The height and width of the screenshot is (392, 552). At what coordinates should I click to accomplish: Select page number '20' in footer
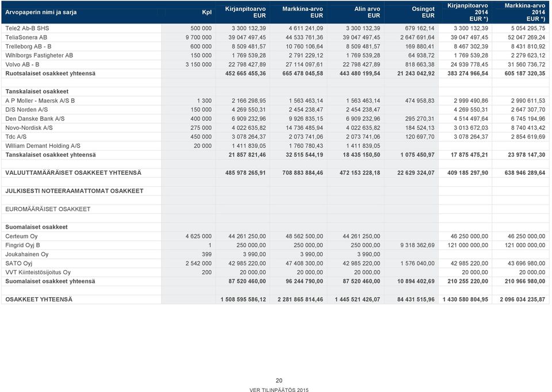coord(279,381)
